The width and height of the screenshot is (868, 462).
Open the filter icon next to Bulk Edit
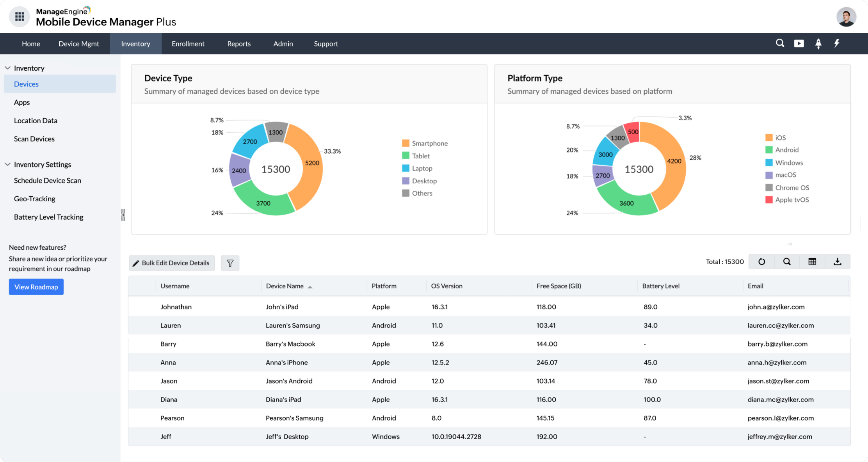click(230, 263)
